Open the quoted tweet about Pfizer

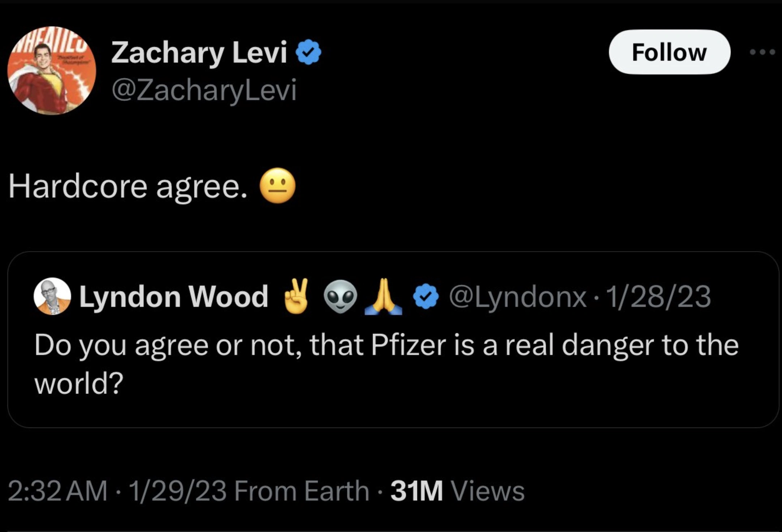coord(387,363)
